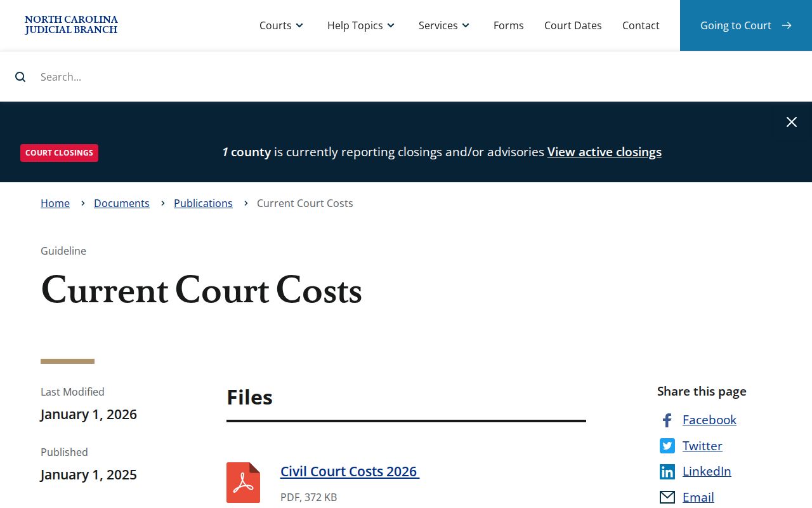Click the Facebook text link
The image size is (812, 508).
[x=709, y=420]
